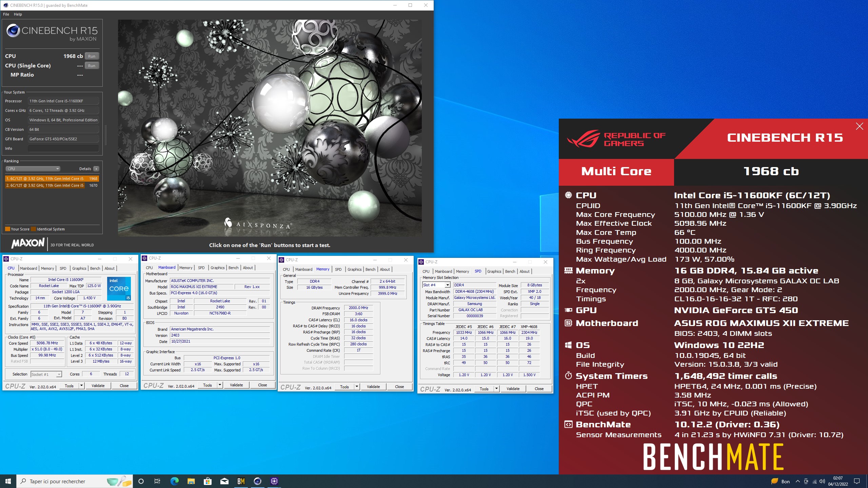Viewport: 868px width, 488px height.
Task: Switch to Cinebench via its taskbar icon
Action: click(258, 481)
